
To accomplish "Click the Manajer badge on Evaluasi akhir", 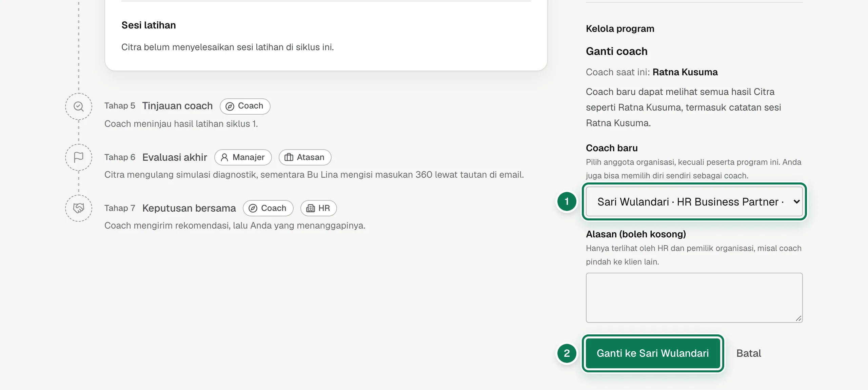I will 243,157.
